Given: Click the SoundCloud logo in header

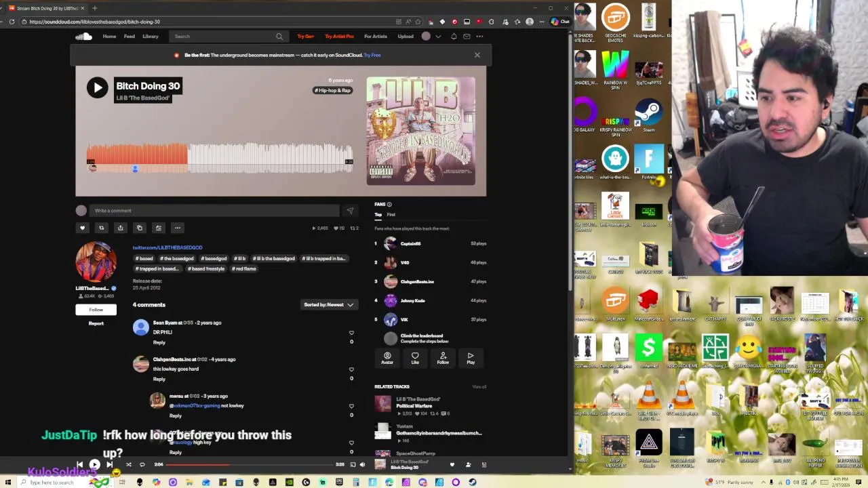Looking at the screenshot, I should click(x=83, y=37).
